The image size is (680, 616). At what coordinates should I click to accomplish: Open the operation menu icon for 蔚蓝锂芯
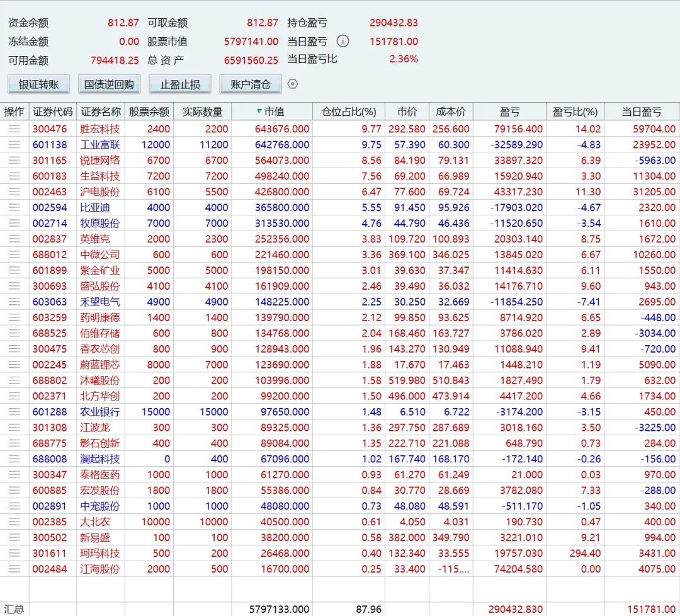pyautogui.click(x=14, y=365)
